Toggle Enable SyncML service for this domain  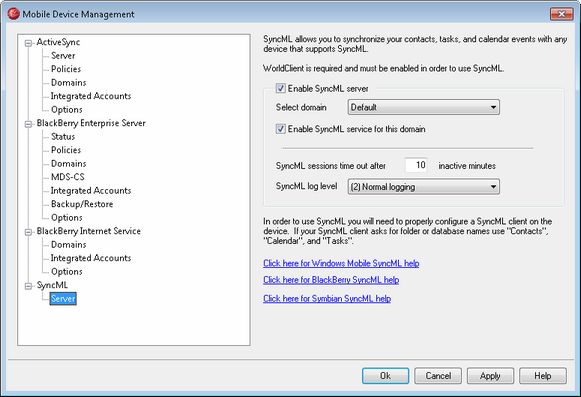point(280,129)
